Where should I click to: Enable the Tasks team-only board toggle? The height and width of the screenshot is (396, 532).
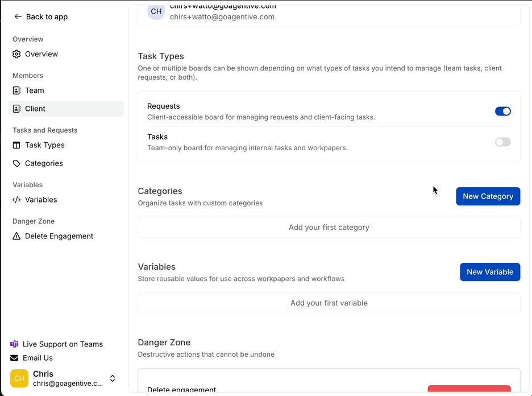click(502, 142)
